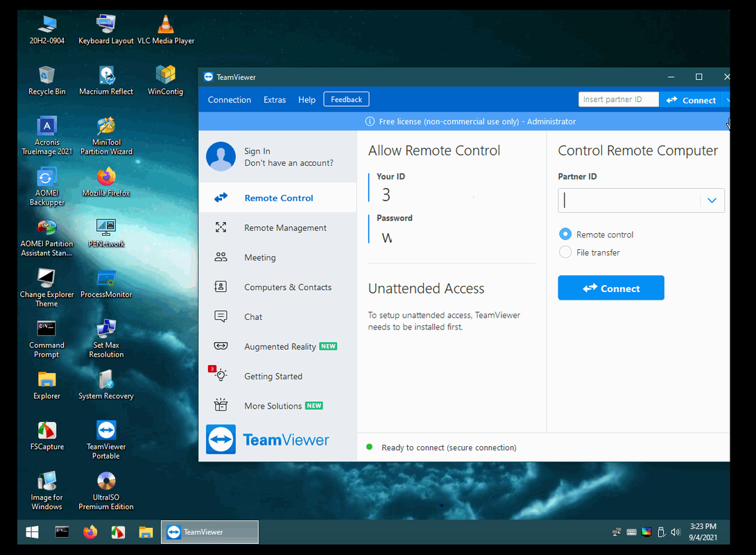Open the Windows Start menu
This screenshot has width=756, height=555.
click(33, 532)
